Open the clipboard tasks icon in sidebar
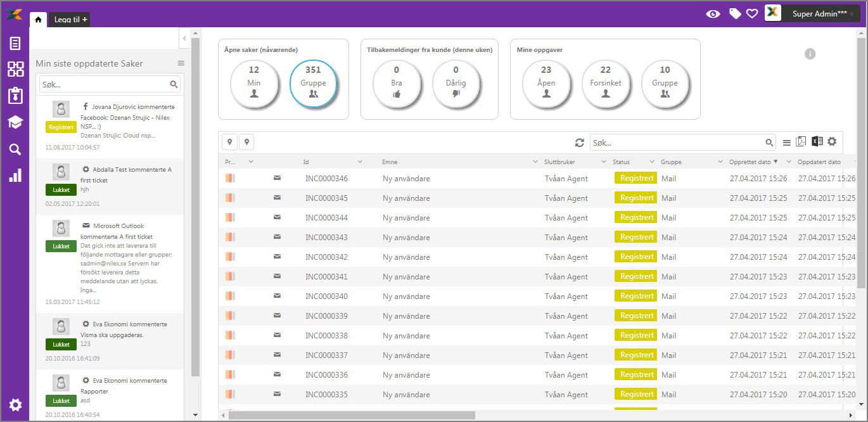 pyautogui.click(x=15, y=96)
